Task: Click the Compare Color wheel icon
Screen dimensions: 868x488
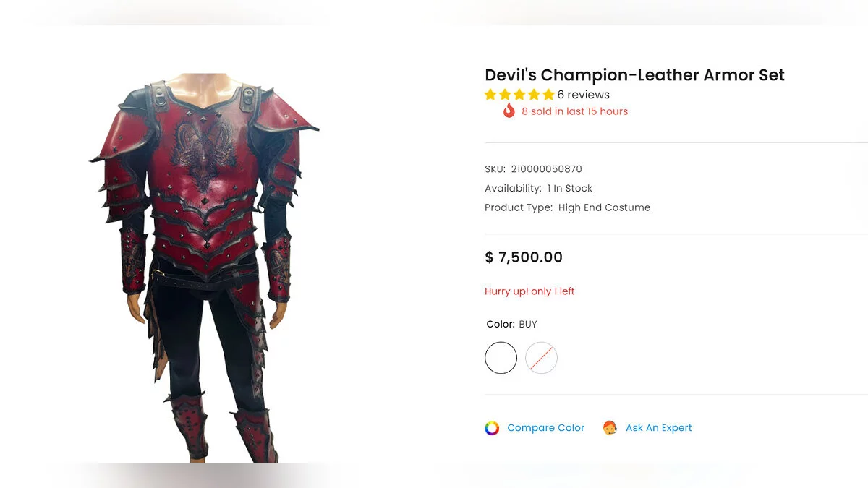Action: point(492,428)
